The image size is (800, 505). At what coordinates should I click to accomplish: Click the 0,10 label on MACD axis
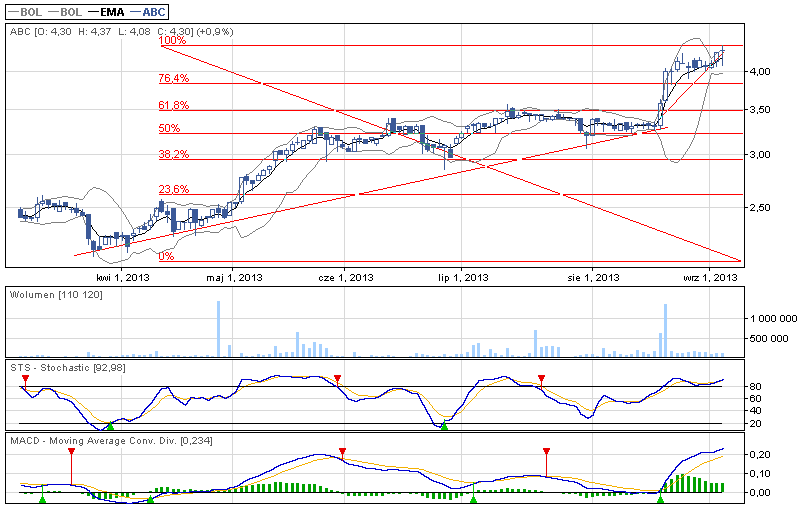(x=760, y=474)
